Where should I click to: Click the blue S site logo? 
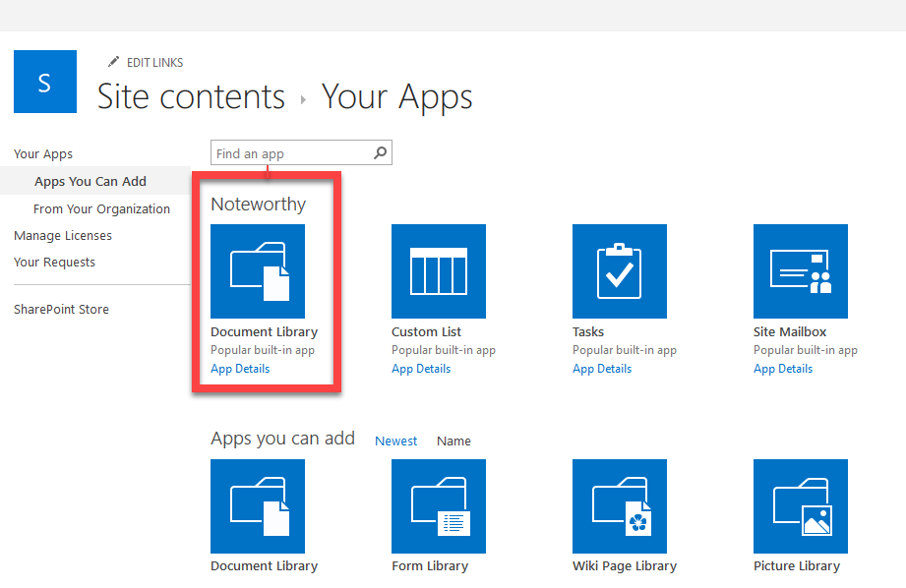coord(44,82)
